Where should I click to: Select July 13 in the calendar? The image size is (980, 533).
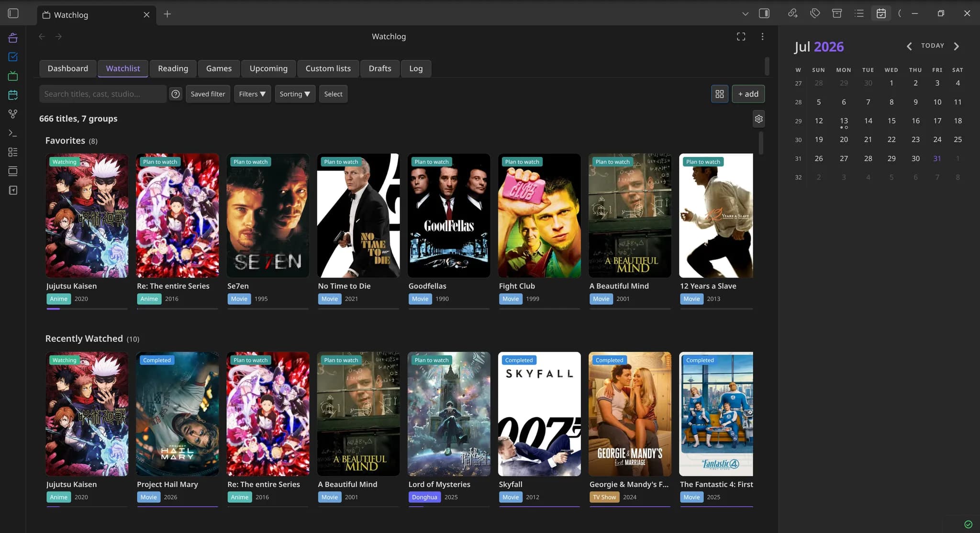(x=844, y=121)
